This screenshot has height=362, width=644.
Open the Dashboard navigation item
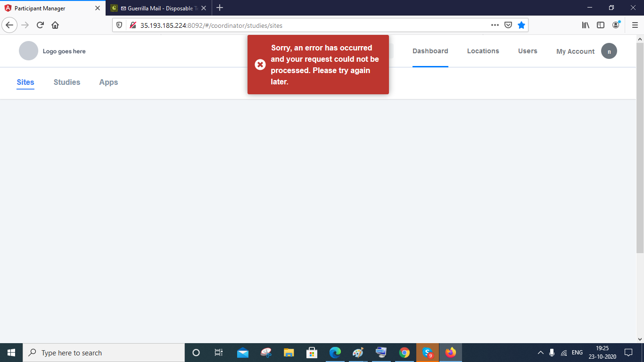coord(430,51)
